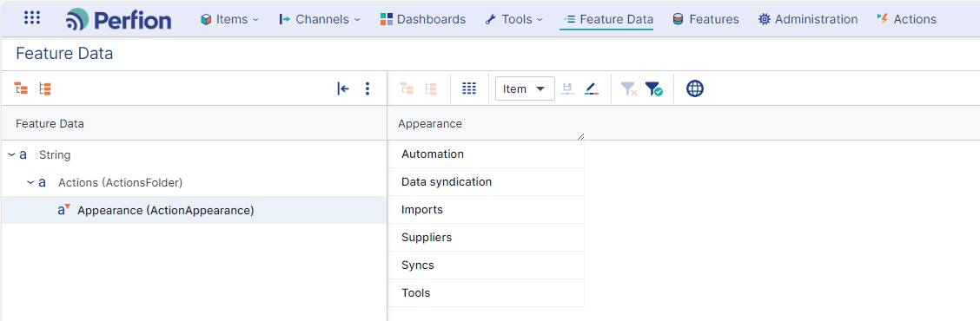
Task: Select Appearance (ActionAppearance) tree item
Action: tap(166, 211)
